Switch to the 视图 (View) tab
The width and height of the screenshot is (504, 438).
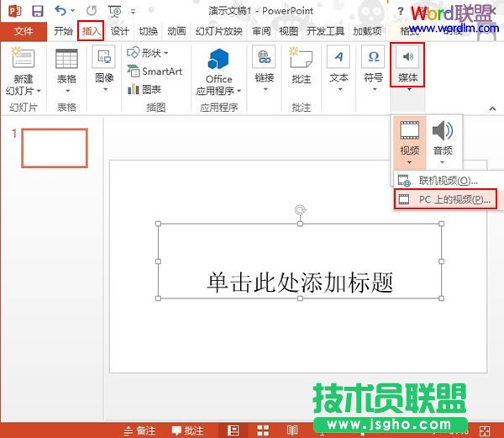click(289, 31)
